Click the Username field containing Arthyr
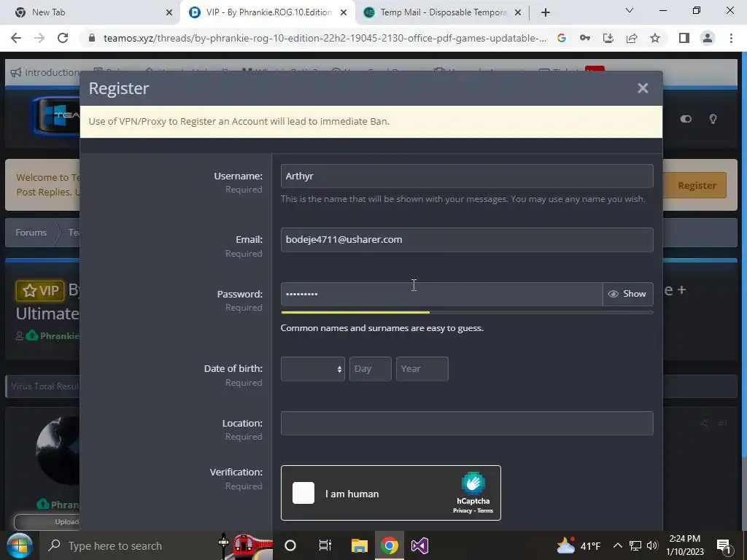 click(x=467, y=176)
